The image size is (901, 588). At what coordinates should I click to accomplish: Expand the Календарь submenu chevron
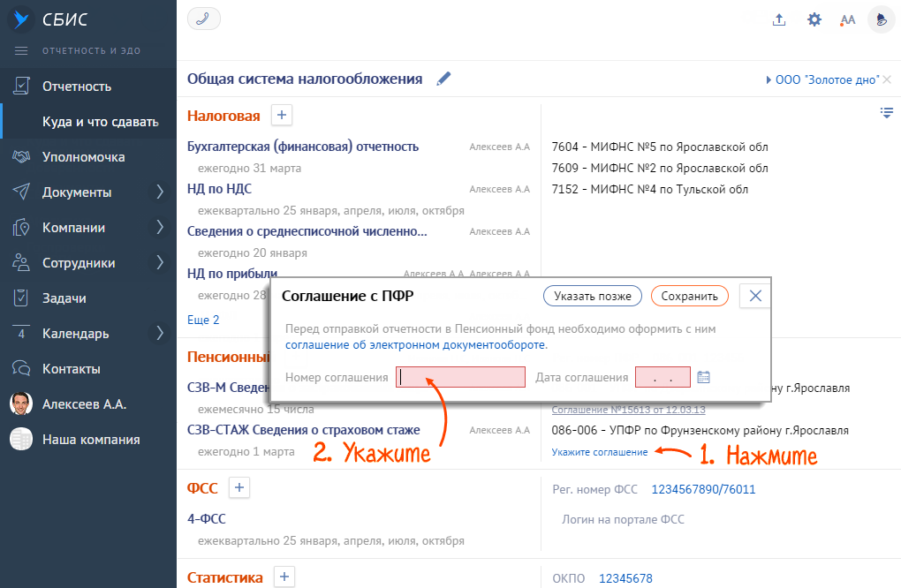160,333
